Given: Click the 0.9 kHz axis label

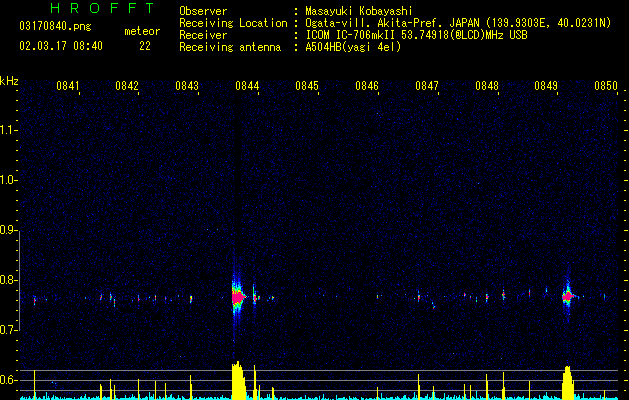Looking at the screenshot, I should click(x=8, y=230).
